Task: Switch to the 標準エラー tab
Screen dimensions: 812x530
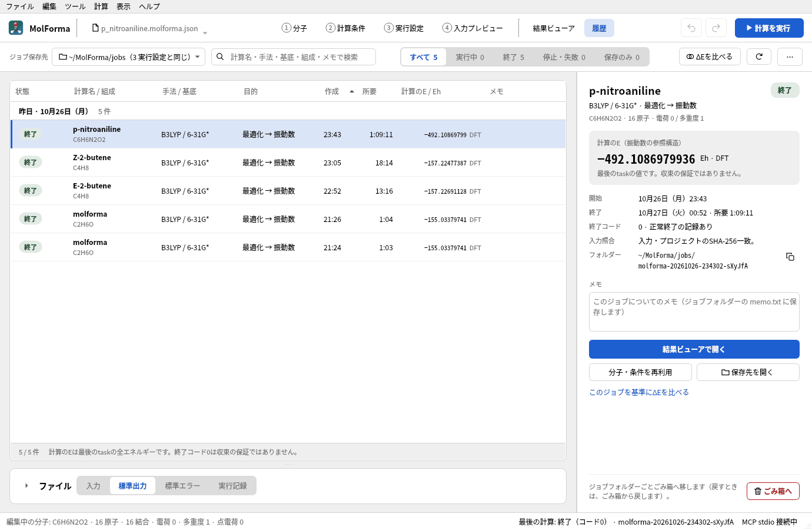Action: click(182, 486)
